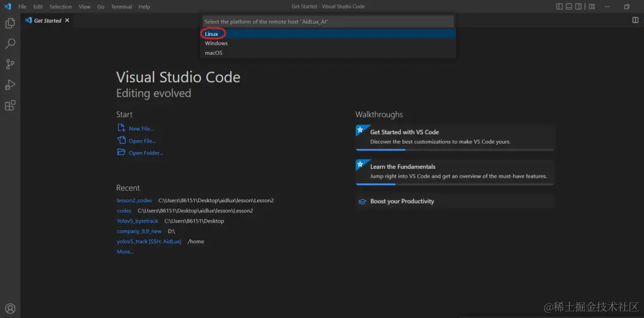
Task: Click the More... recent link
Action: [x=125, y=251]
